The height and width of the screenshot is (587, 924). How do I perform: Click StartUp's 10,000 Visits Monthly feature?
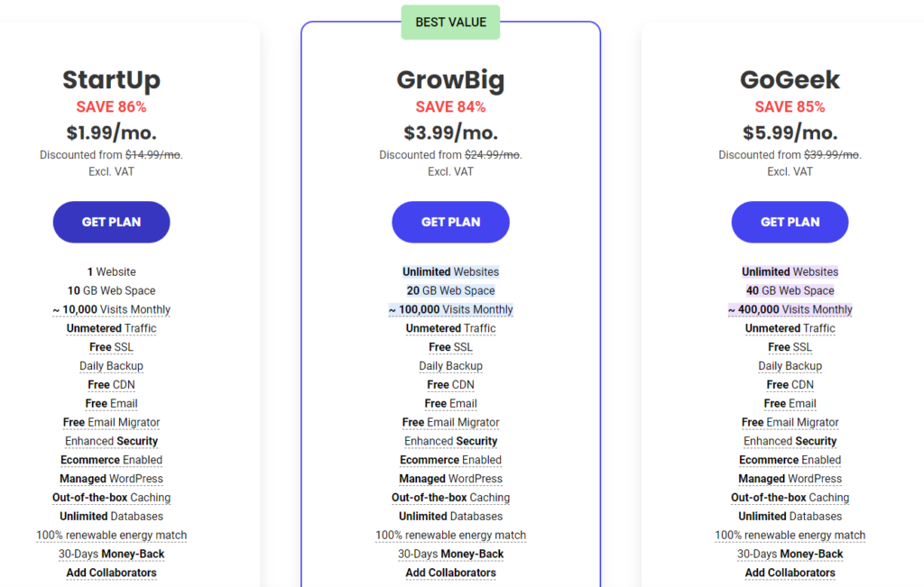111,309
